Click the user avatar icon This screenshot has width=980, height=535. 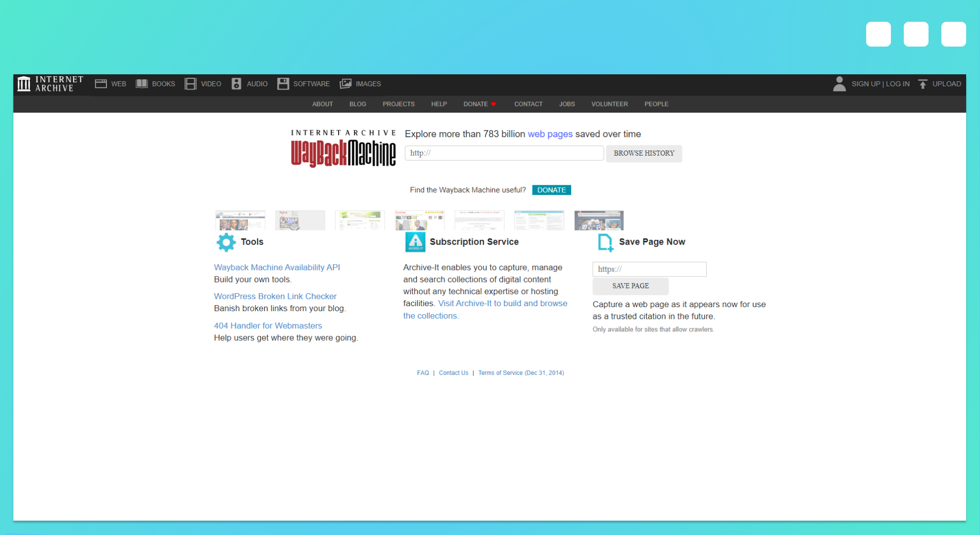(x=839, y=84)
